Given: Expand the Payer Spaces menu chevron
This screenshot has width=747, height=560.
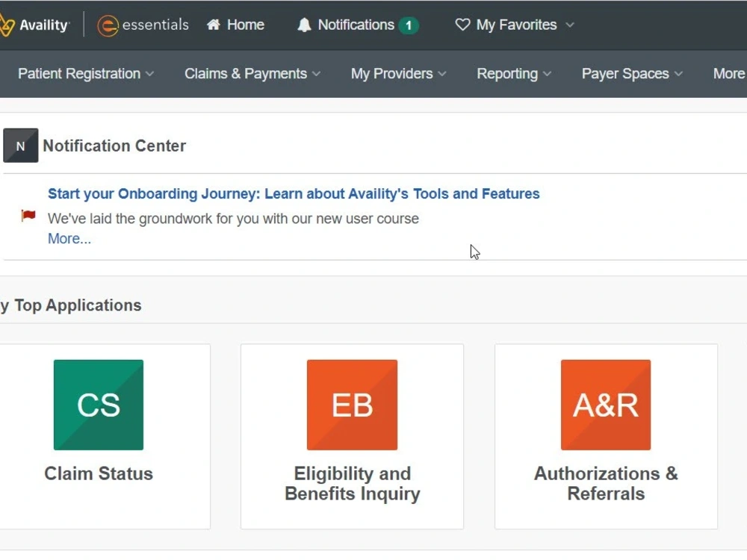Looking at the screenshot, I should [678, 74].
